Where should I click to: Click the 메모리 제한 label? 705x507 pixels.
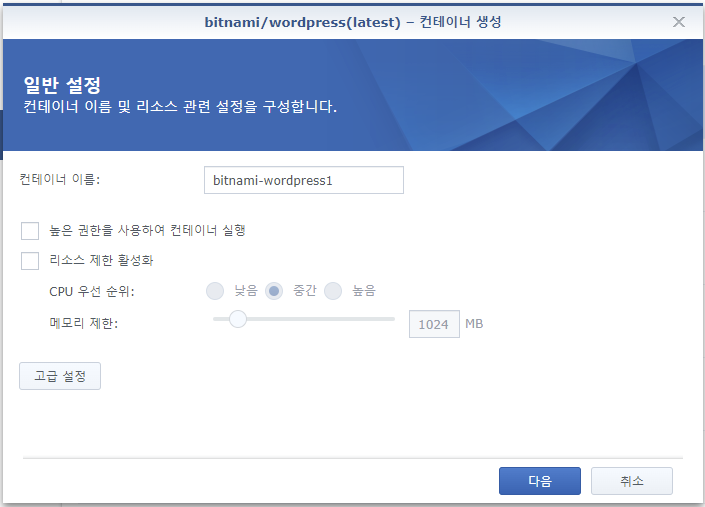[84, 323]
